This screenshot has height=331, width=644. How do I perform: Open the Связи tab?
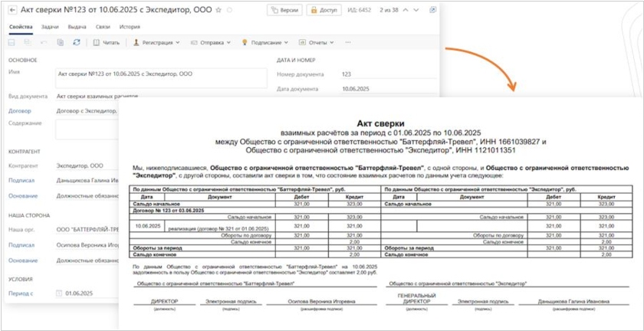(103, 26)
